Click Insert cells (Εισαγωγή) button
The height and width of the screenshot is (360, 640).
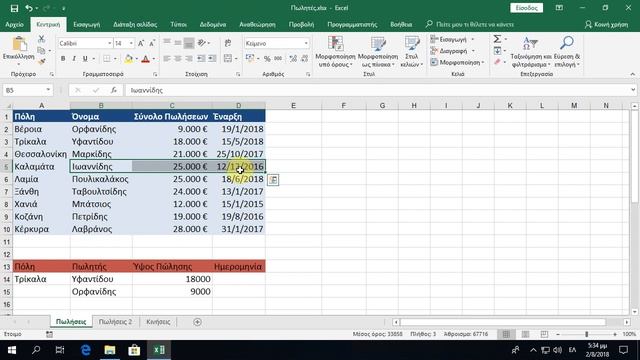click(453, 40)
